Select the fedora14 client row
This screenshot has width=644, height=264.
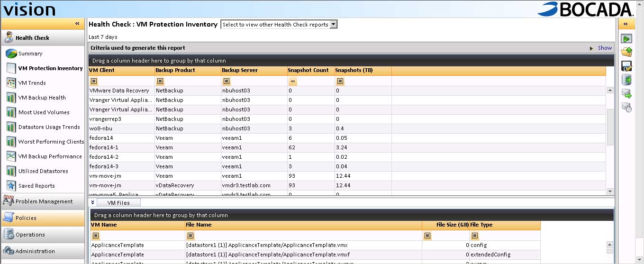[x=347, y=138]
